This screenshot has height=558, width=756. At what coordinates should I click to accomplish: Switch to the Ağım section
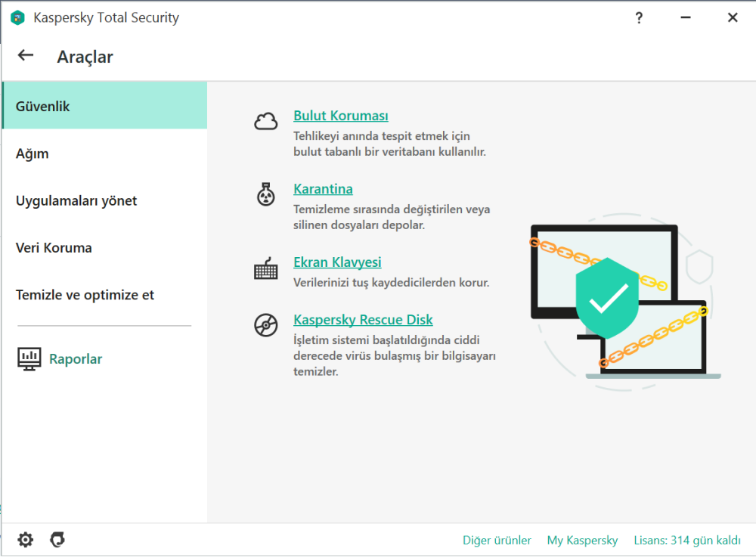tap(104, 153)
